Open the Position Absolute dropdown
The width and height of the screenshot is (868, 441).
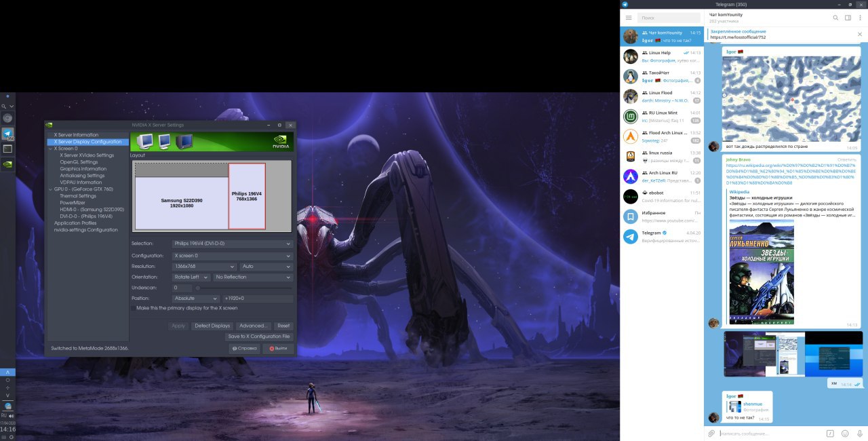tap(195, 298)
